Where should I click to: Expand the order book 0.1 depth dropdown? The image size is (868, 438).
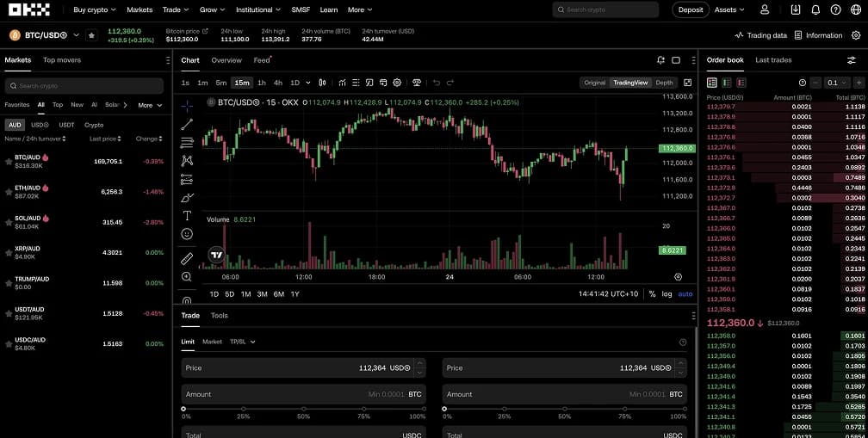click(x=834, y=83)
